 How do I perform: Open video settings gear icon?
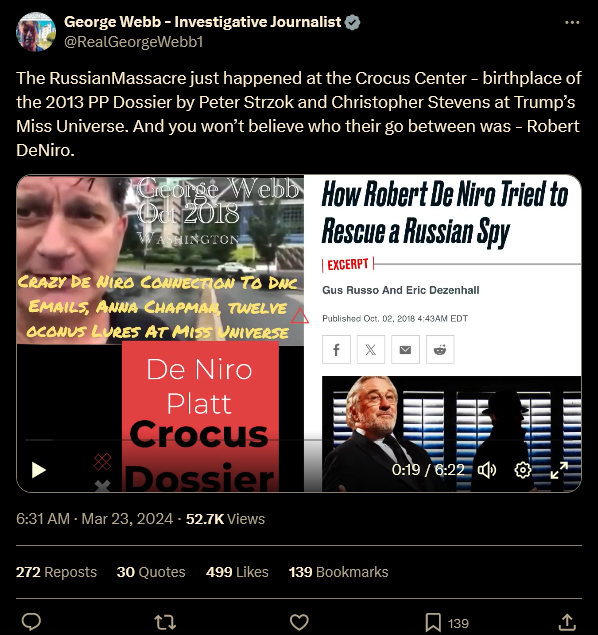523,470
